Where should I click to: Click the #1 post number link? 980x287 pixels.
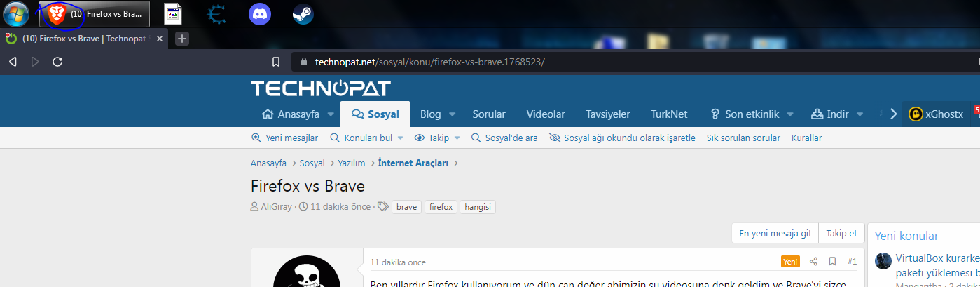click(852, 262)
